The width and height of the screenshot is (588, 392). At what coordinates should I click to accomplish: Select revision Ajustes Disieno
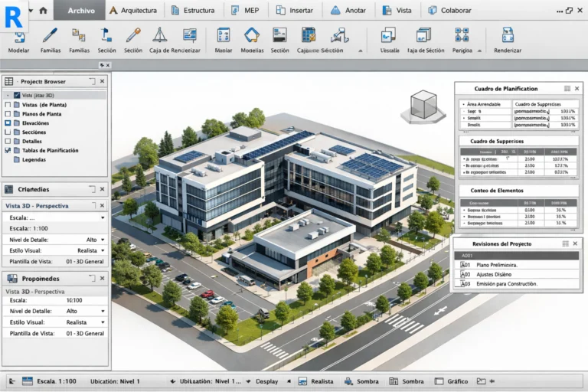(x=517, y=274)
